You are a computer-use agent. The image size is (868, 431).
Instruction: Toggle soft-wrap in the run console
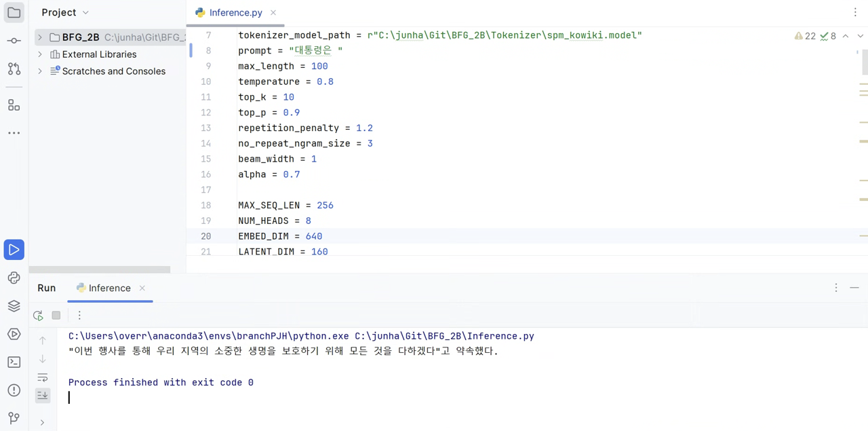(x=43, y=377)
